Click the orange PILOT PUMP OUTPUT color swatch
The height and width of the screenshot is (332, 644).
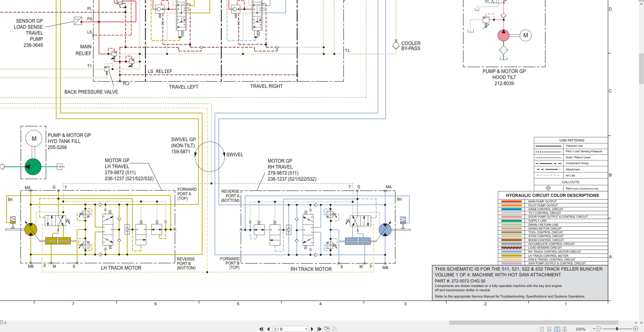pyautogui.click(x=511, y=205)
